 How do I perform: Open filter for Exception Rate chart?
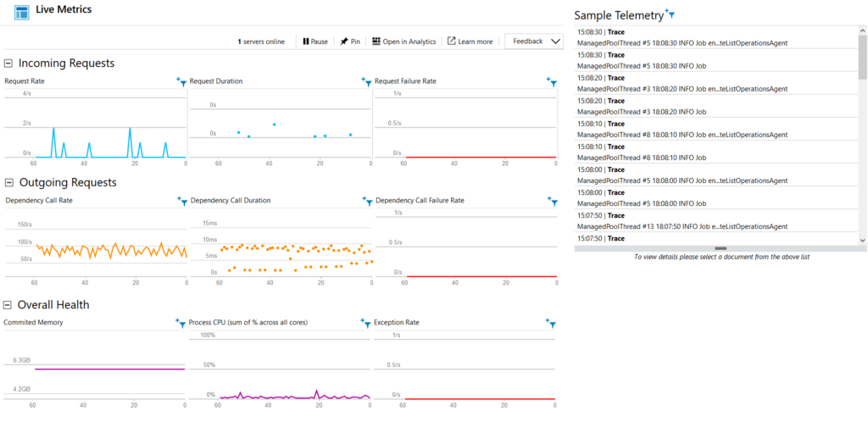point(551,323)
